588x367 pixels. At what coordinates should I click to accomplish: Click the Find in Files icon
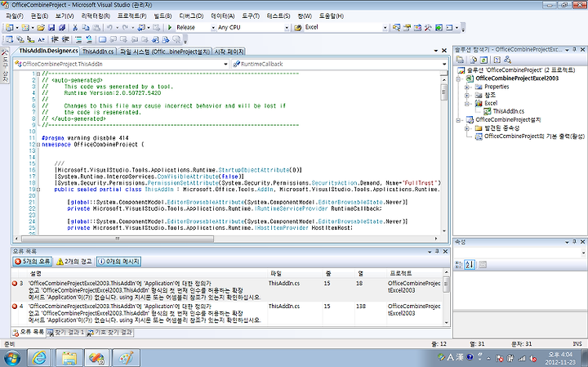click(x=298, y=28)
